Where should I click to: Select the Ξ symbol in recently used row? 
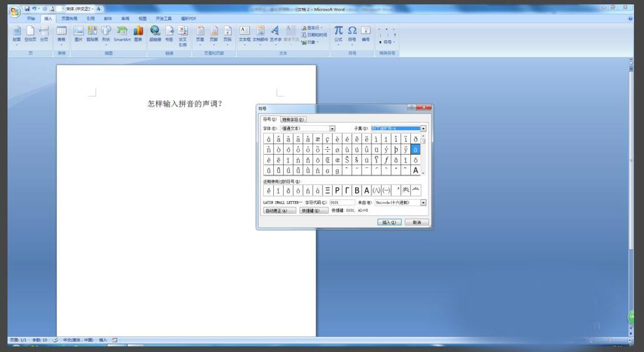click(328, 190)
